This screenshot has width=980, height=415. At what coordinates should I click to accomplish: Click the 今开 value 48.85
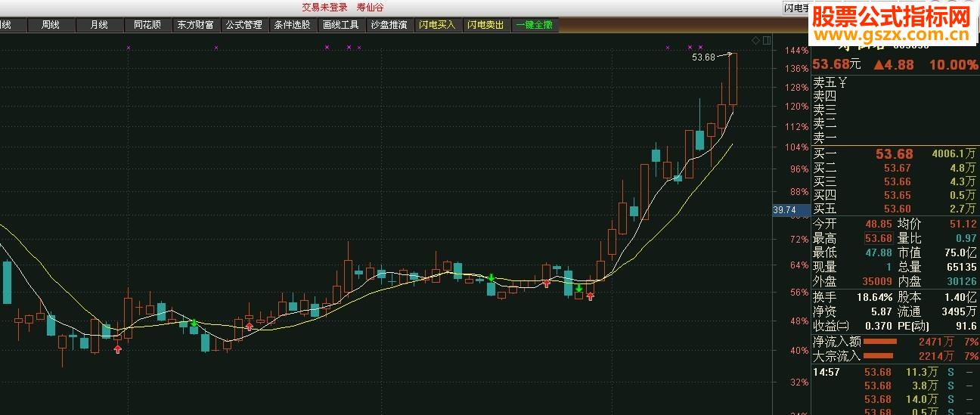coord(879,224)
